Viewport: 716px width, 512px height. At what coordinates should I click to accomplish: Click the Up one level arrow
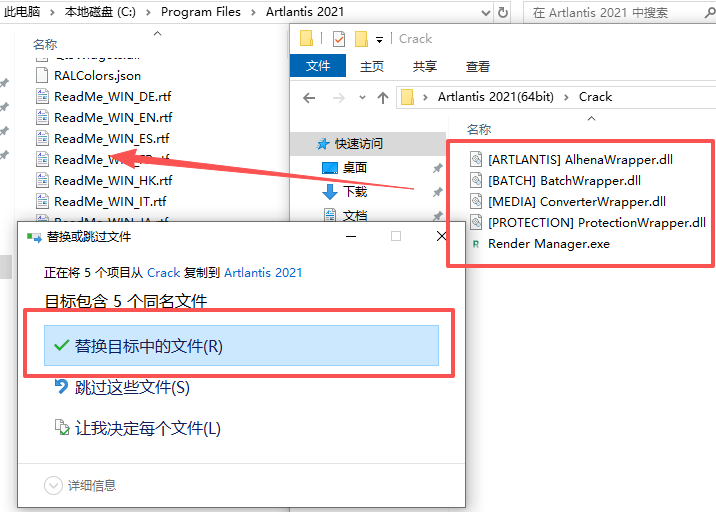383,98
